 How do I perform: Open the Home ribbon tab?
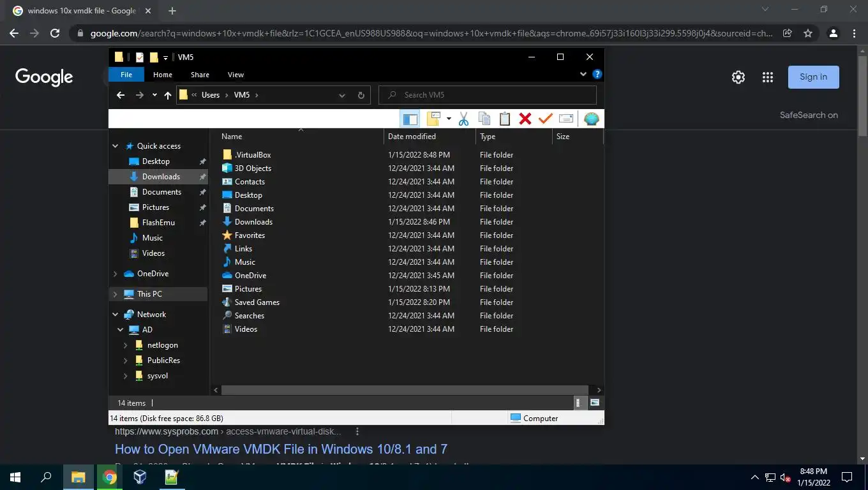163,75
